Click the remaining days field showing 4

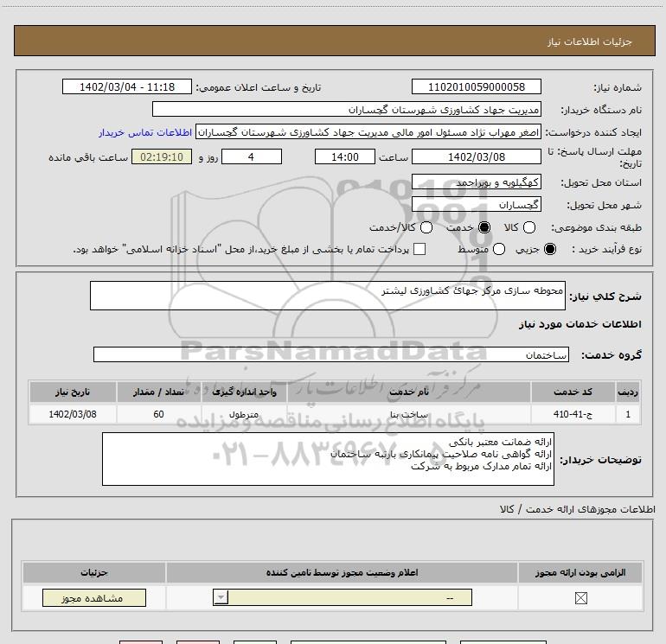point(252,157)
